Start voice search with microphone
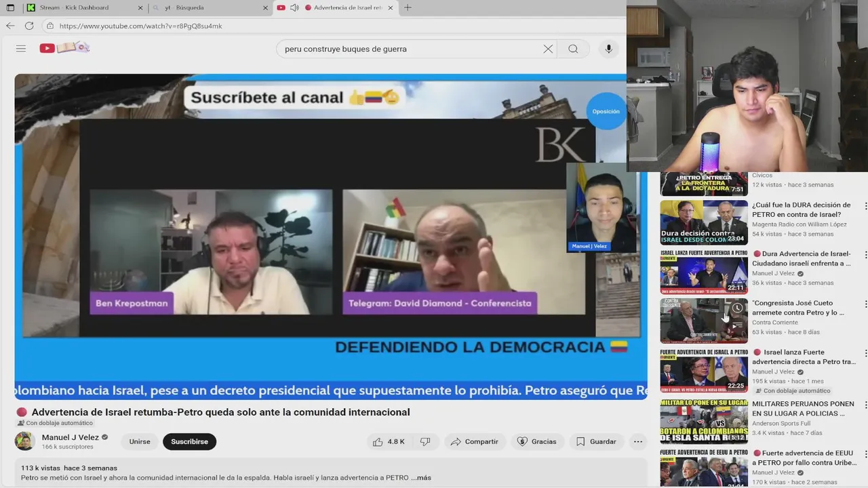Viewport: 868px width, 488px height. pyautogui.click(x=608, y=49)
